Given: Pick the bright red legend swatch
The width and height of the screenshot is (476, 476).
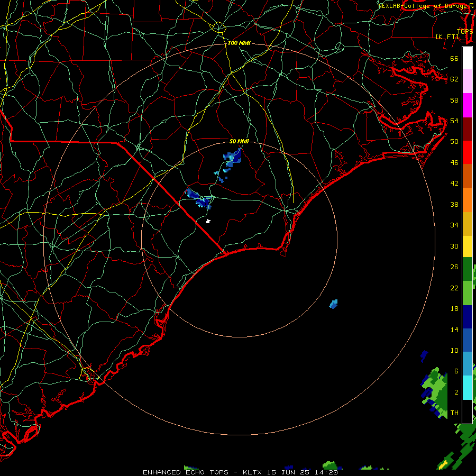Looking at the screenshot, I should (x=467, y=152).
